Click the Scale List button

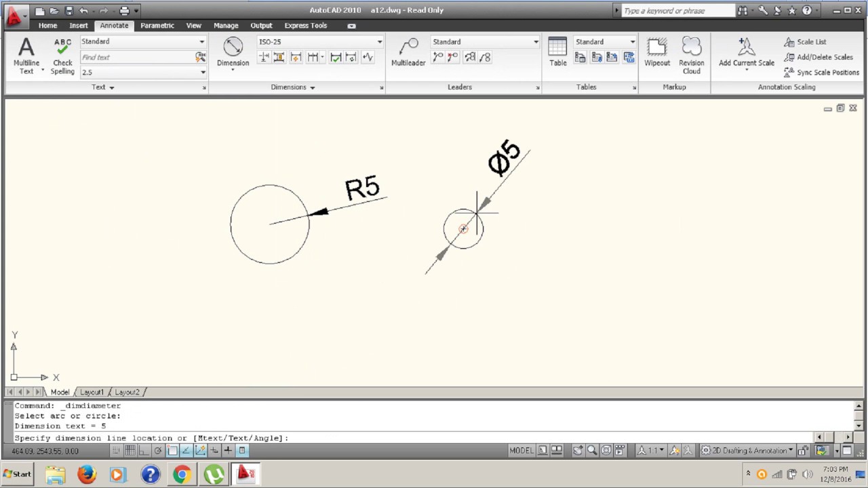click(805, 42)
